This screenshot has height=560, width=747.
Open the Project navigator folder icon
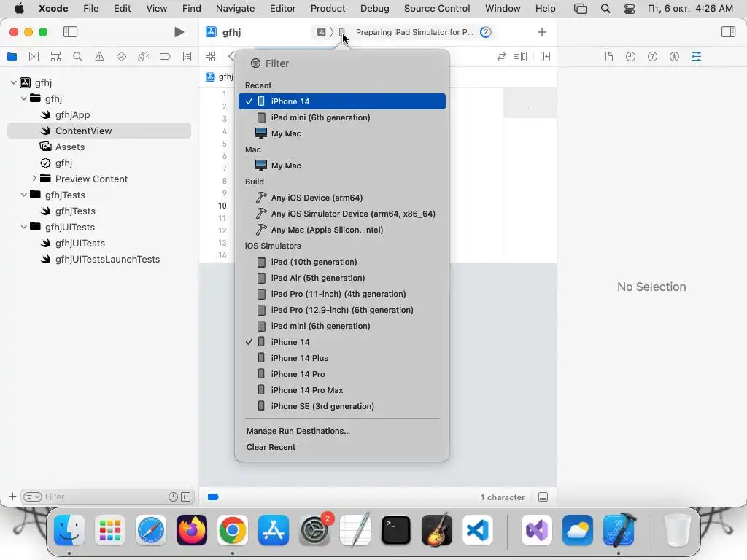point(12,57)
